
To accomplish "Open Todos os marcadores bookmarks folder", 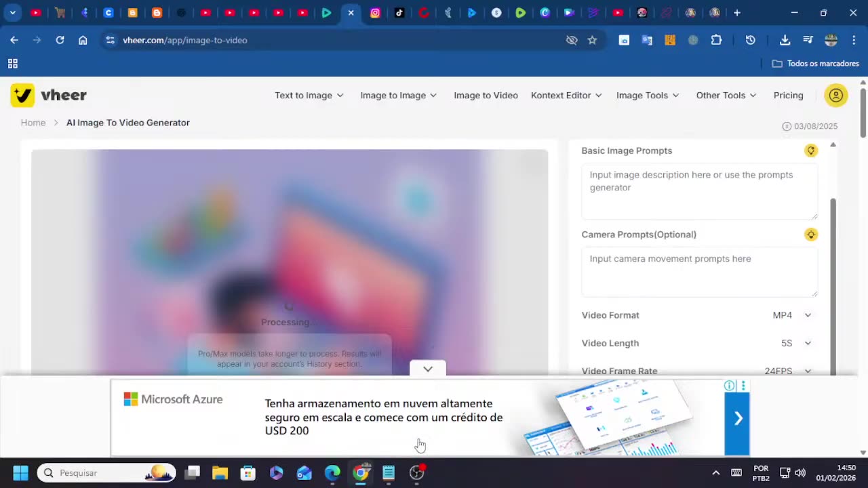I will point(816,64).
